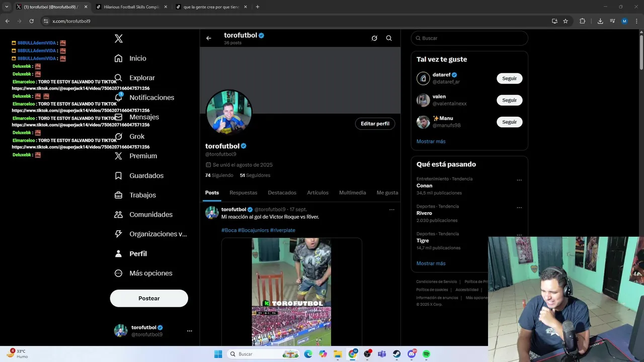Open Más opciones menu
644x362 pixels.
143,273
